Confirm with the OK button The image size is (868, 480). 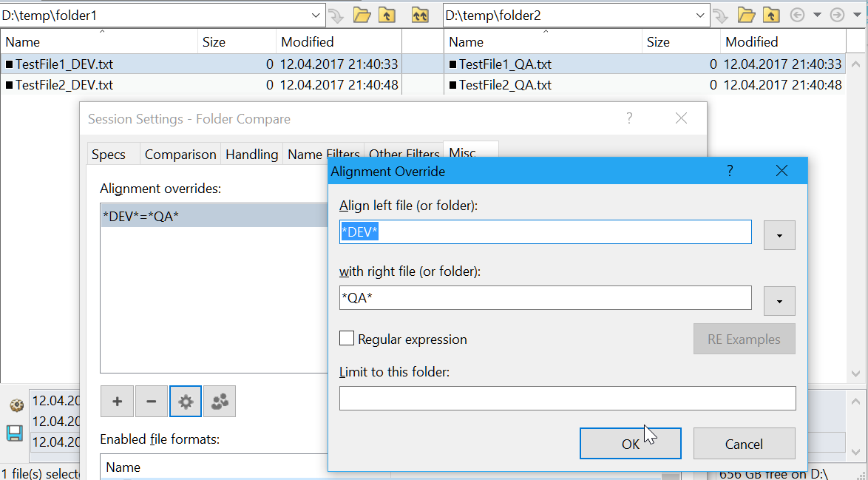(x=631, y=444)
